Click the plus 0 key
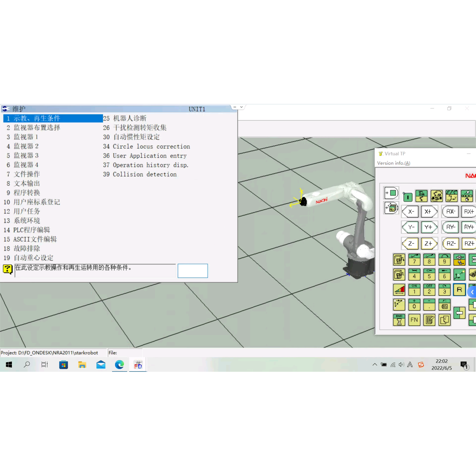 414,305
